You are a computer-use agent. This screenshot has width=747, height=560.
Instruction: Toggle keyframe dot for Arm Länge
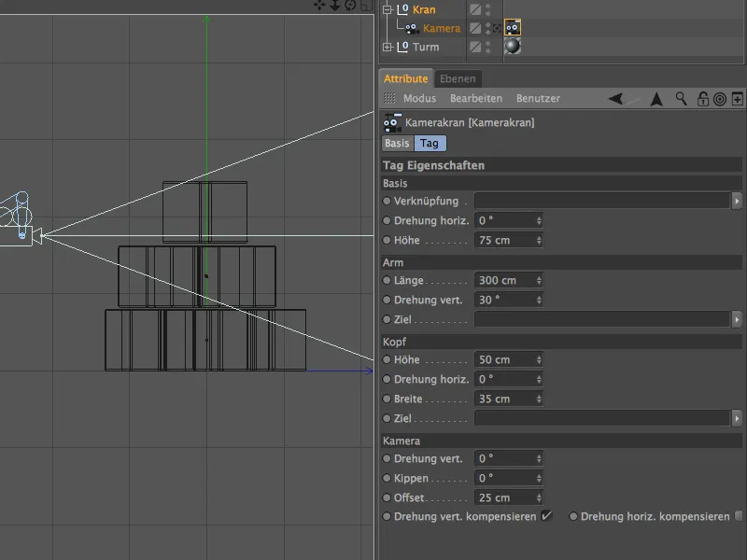pyautogui.click(x=387, y=281)
